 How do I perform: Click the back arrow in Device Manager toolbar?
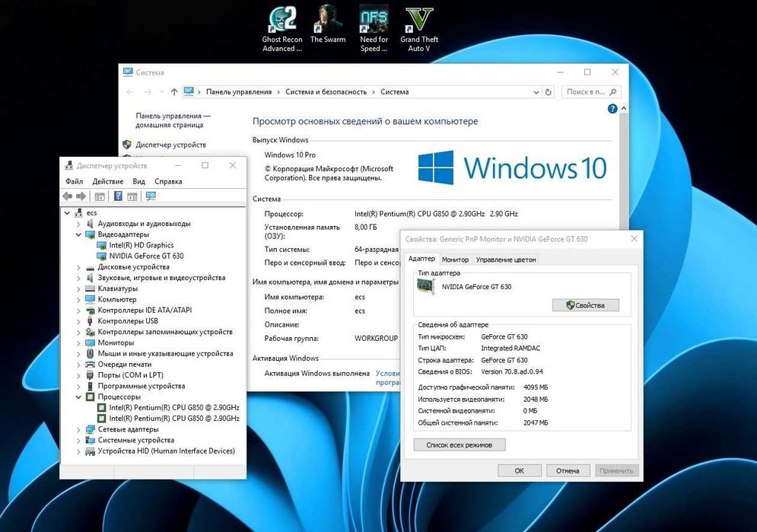click(x=68, y=196)
